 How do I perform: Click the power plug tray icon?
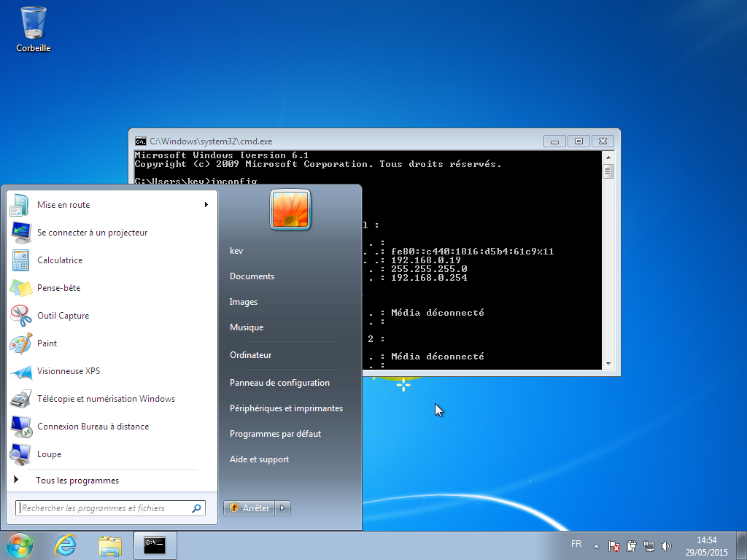click(631, 545)
